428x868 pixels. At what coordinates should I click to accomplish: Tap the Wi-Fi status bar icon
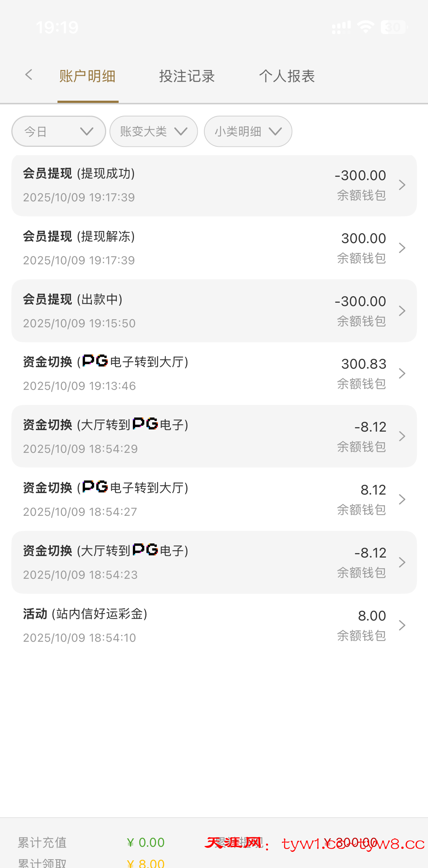click(x=365, y=27)
